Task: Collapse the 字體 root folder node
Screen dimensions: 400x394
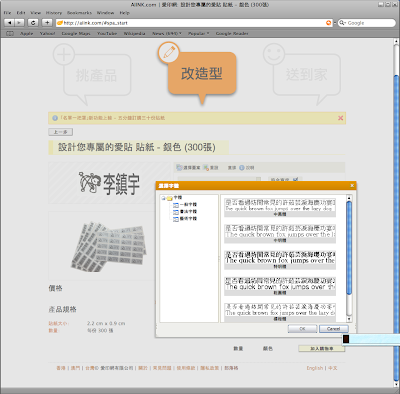Action: click(163, 198)
